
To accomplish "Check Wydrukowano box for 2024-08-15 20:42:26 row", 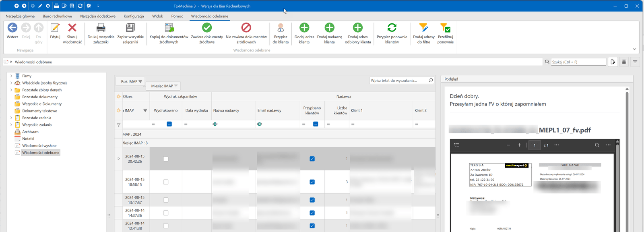I will (x=166, y=159).
